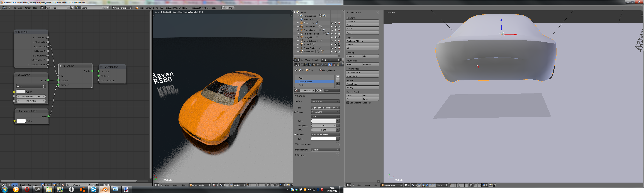The height and width of the screenshot is (193, 644).
Task: Toggle proportional editing circle icon
Action: click(475, 185)
